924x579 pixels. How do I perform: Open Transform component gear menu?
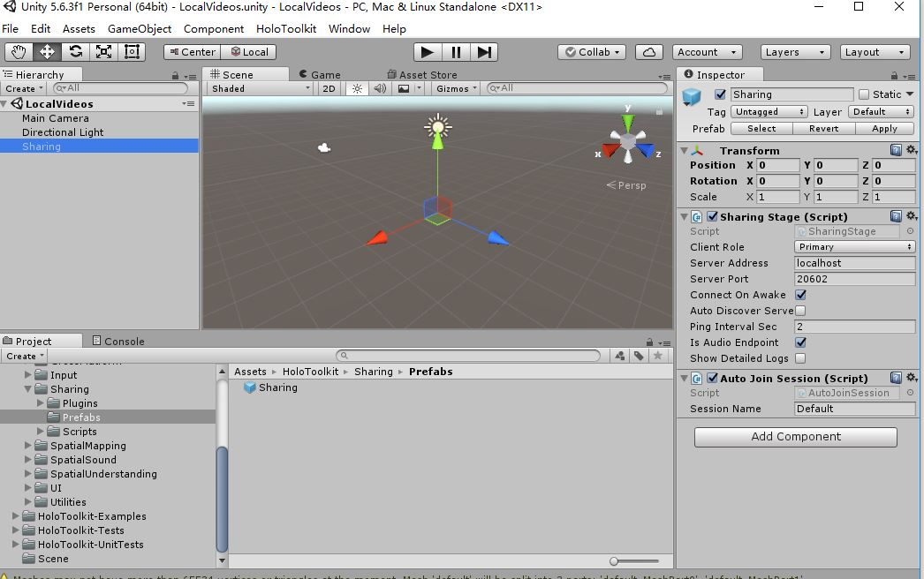click(x=912, y=150)
